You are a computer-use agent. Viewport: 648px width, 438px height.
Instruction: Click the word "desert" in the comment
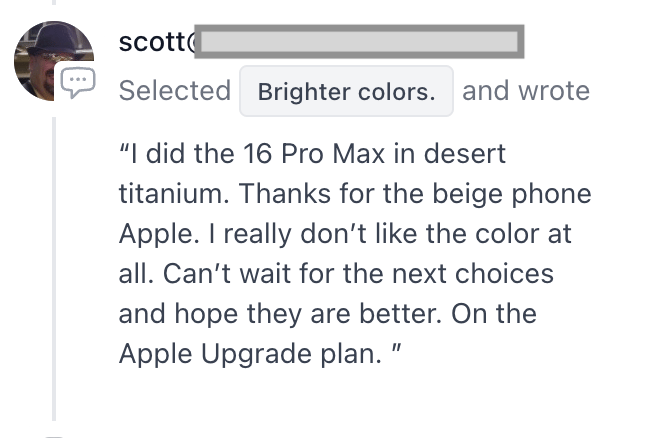pyautogui.click(x=465, y=153)
